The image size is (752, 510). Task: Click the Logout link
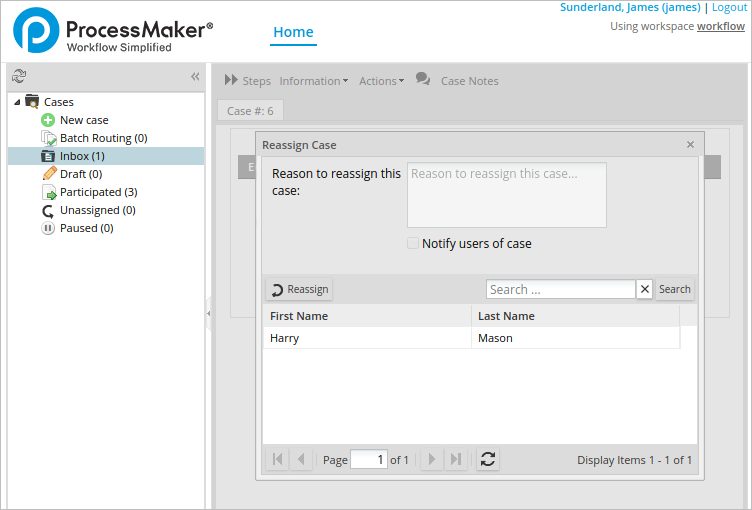point(729,7)
